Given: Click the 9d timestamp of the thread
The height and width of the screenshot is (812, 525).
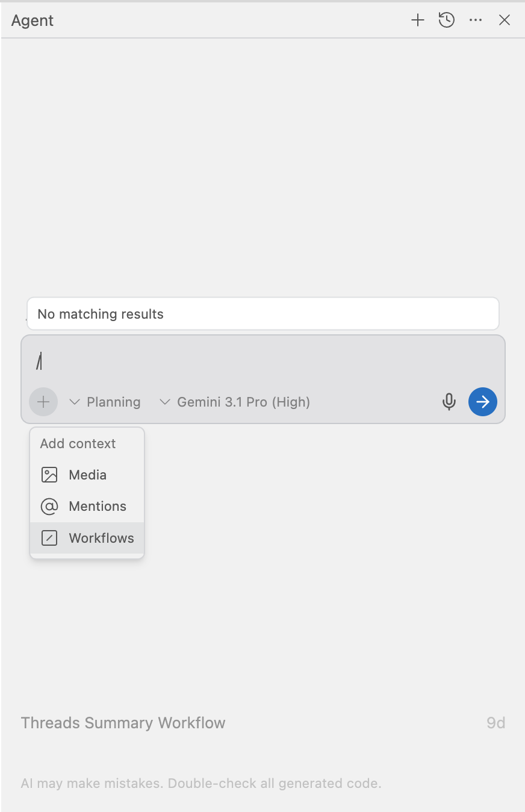Looking at the screenshot, I should click(495, 723).
